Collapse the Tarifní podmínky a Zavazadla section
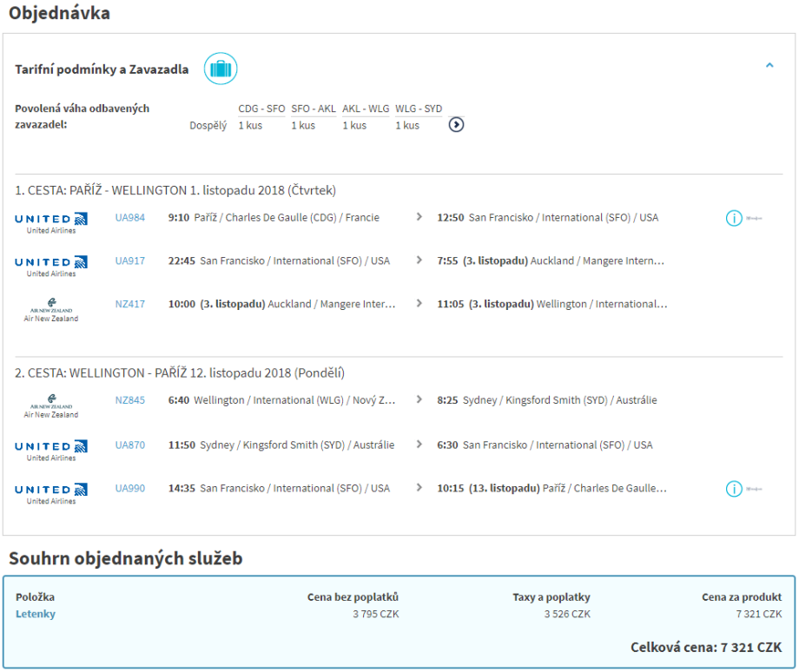The width and height of the screenshot is (799, 672). [769, 65]
